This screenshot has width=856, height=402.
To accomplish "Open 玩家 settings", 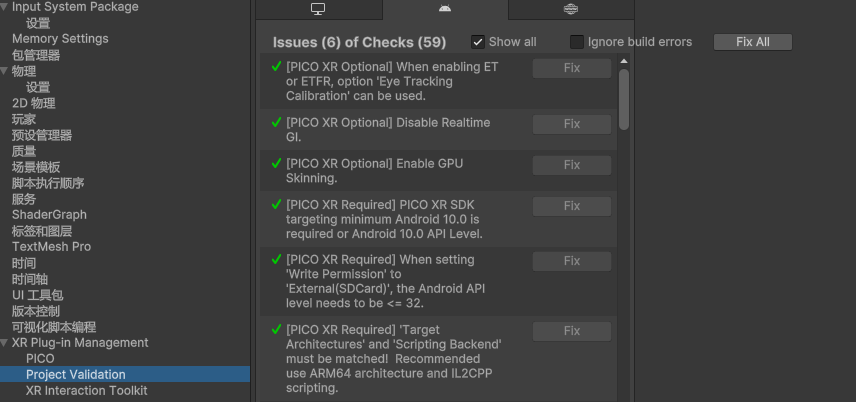I will coord(24,119).
